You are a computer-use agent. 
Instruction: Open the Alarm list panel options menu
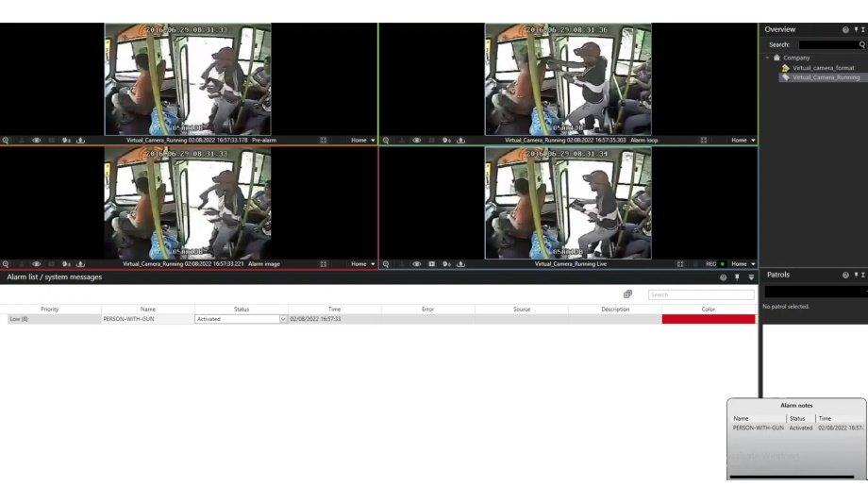(x=751, y=277)
